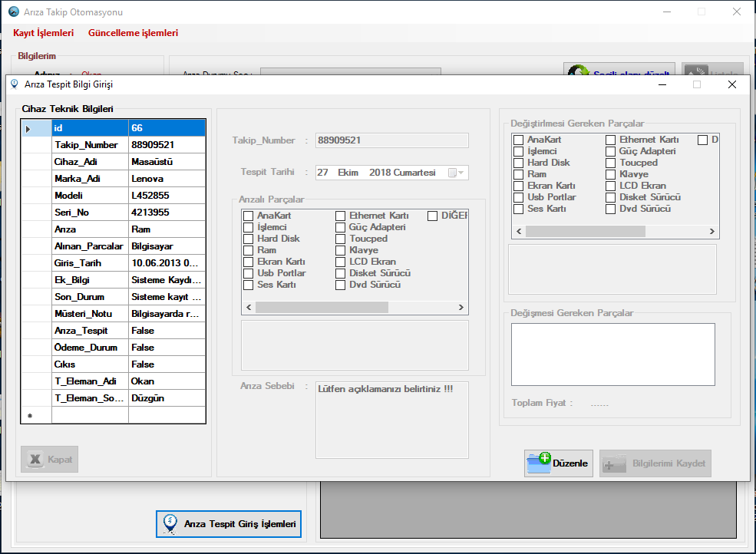Click the Düzenle button

(x=559, y=463)
